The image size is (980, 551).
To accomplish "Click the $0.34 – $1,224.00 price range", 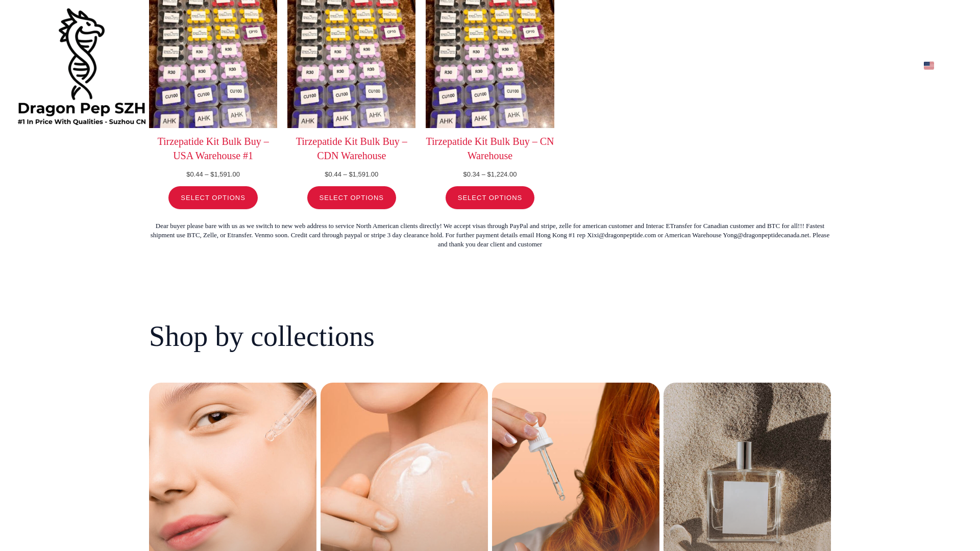I will [489, 174].
